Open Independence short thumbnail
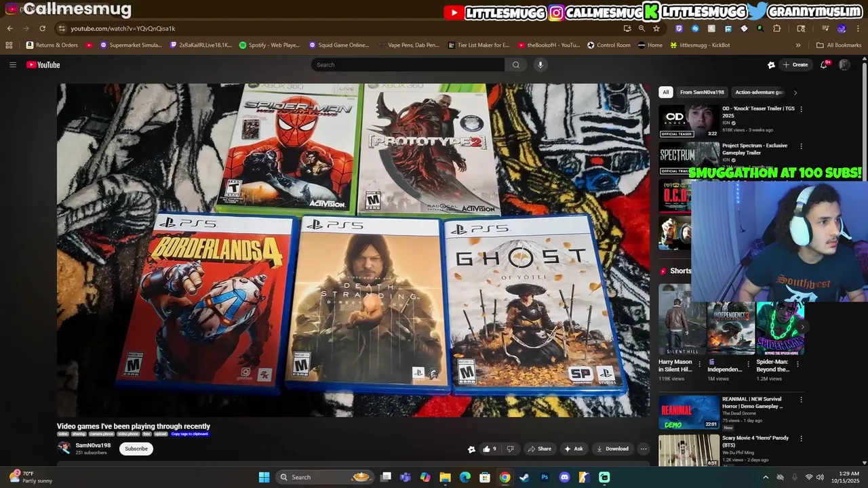Image resolution: width=868 pixels, height=488 pixels. coord(731,328)
